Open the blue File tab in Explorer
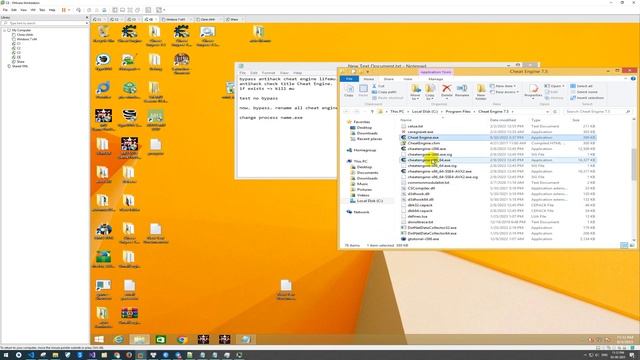The image size is (640, 360). [x=349, y=79]
